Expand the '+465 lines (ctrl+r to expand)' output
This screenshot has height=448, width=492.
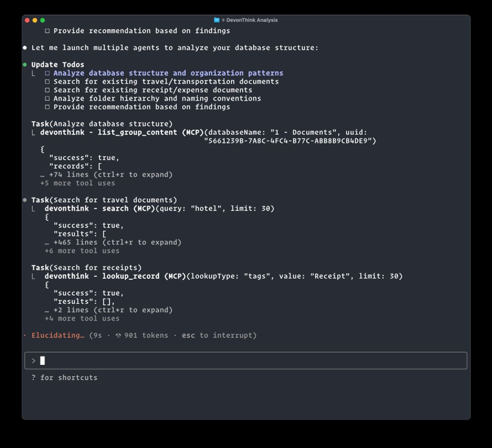coord(113,242)
